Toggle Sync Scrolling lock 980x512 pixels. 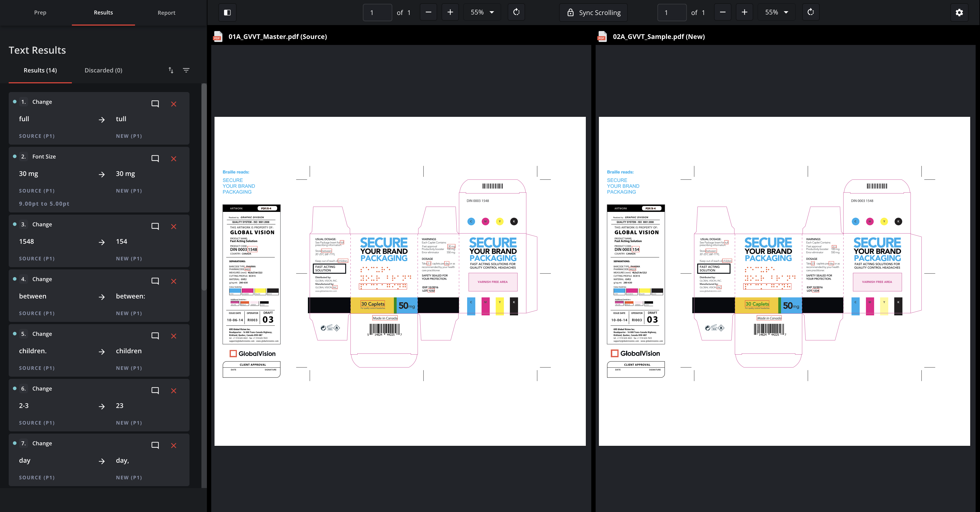pyautogui.click(x=593, y=13)
